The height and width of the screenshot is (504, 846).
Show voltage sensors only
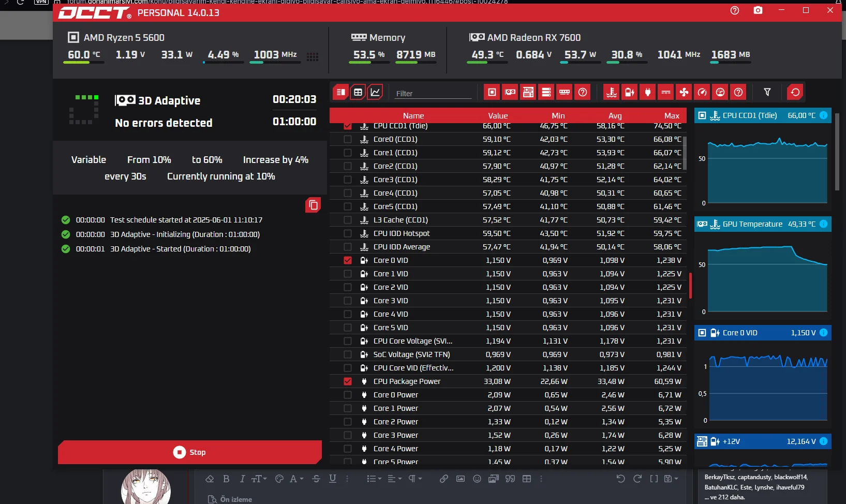click(630, 92)
